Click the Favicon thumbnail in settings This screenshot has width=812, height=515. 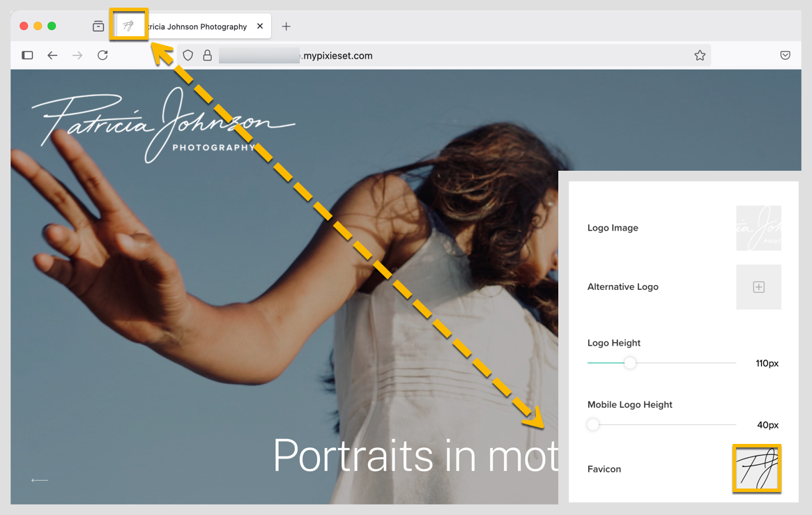pos(757,468)
